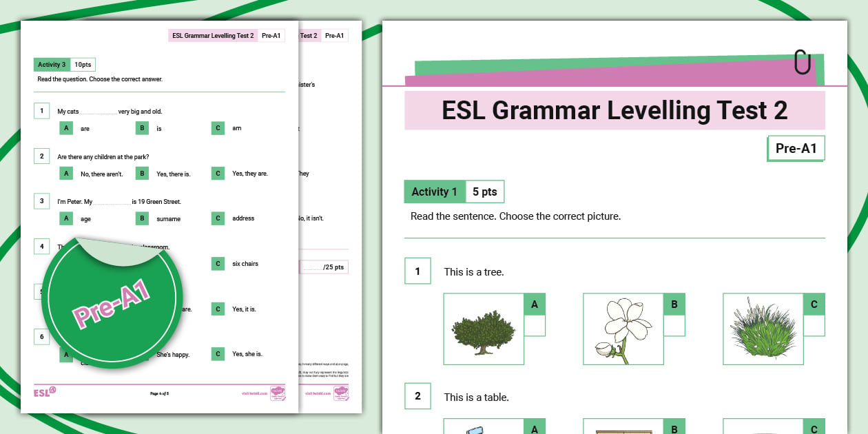
Task: Select the tree picture for question 1
Action: point(484,328)
